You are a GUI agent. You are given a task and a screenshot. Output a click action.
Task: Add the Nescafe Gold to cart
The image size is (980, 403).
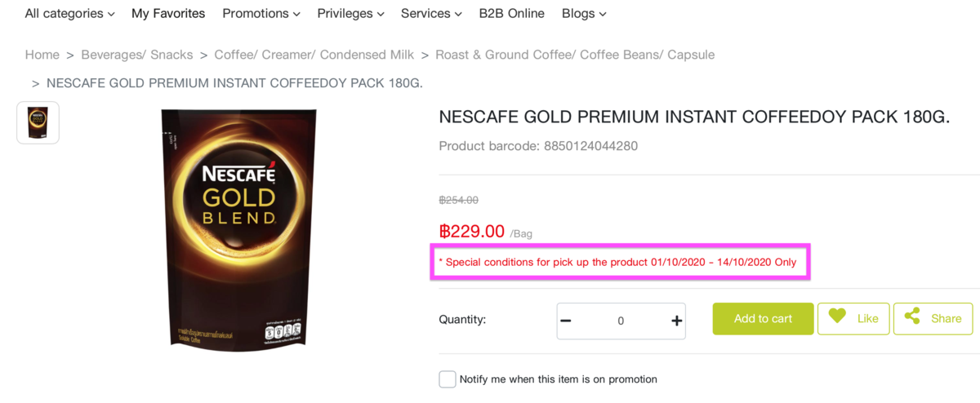click(x=764, y=319)
